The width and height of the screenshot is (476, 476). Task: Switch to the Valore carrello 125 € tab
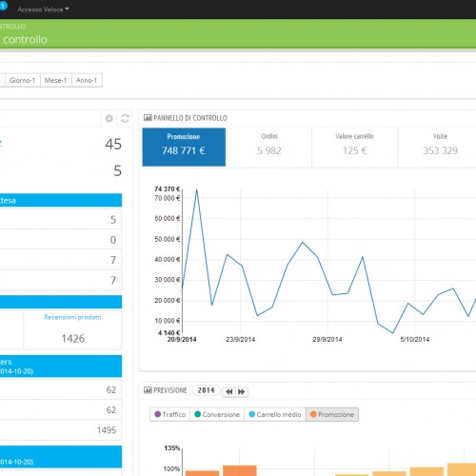tap(355, 147)
